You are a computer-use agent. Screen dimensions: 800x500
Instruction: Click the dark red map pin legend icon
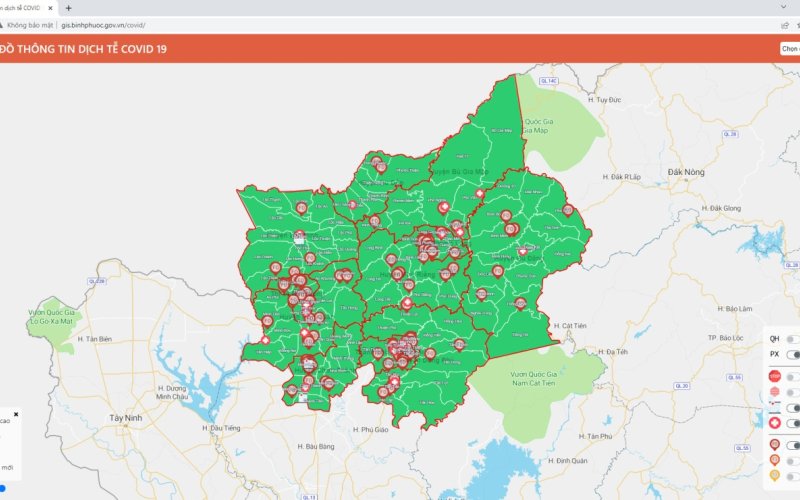[x=775, y=445]
